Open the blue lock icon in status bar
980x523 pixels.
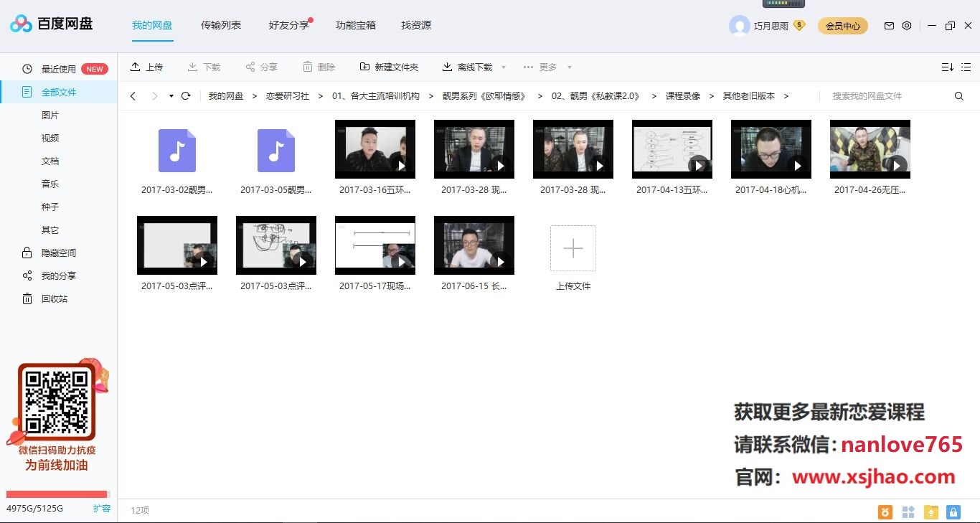[x=953, y=512]
